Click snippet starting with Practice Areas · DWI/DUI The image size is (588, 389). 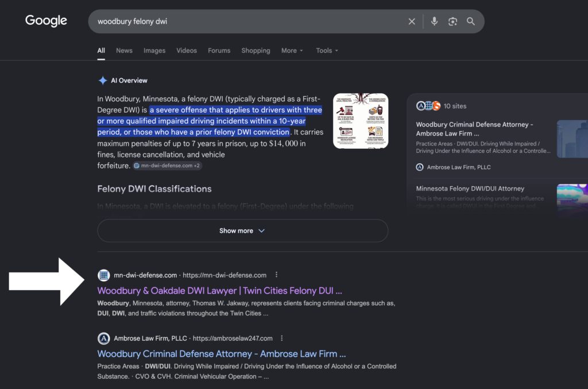tap(247, 371)
